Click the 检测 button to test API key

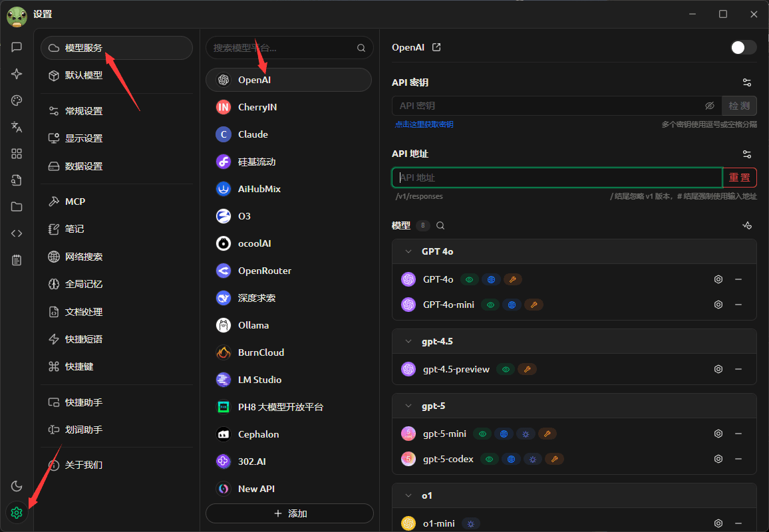click(x=739, y=105)
